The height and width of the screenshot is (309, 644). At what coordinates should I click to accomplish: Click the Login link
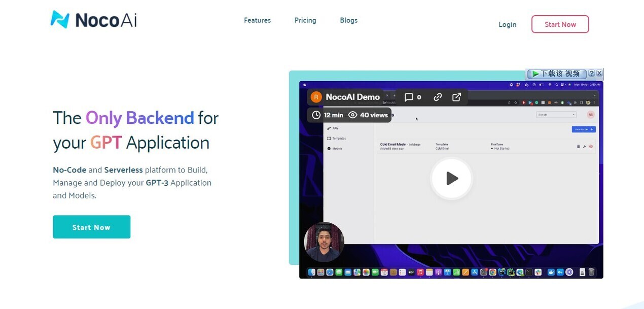[507, 24]
